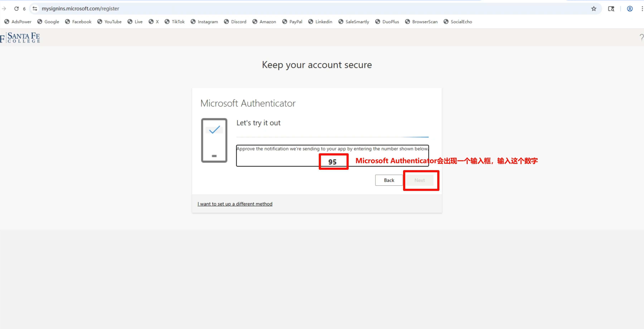
Task: Open the SaleSmartly bookmark
Action: [x=354, y=22]
